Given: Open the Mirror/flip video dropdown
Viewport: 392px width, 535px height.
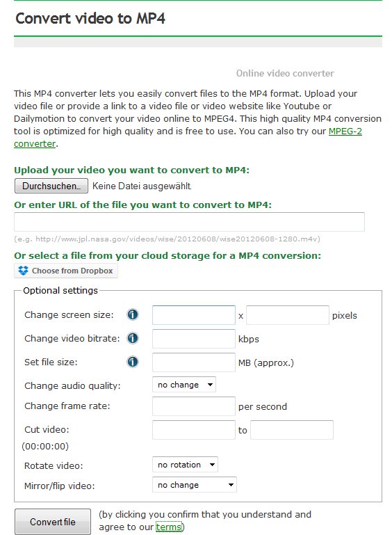Looking at the screenshot, I should pyautogui.click(x=195, y=484).
